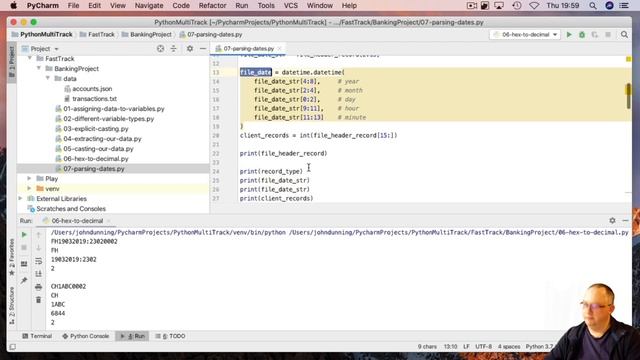Click the green Debug bug icon
640x360 pixels.
point(582,35)
